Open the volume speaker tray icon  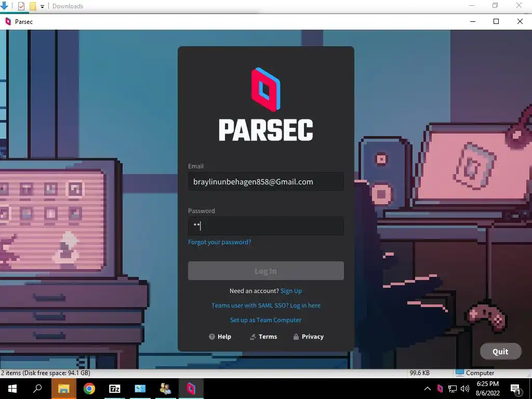click(465, 389)
